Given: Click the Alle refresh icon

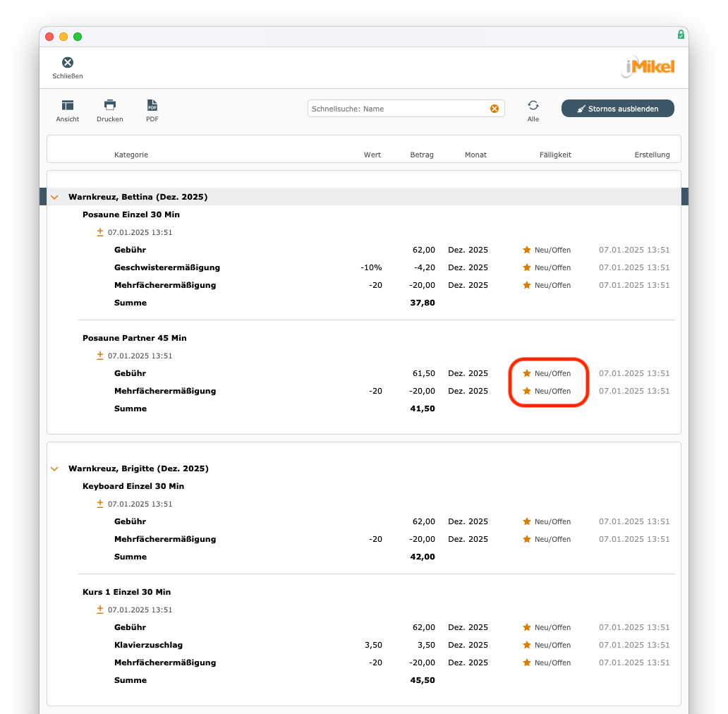Looking at the screenshot, I should point(533,105).
